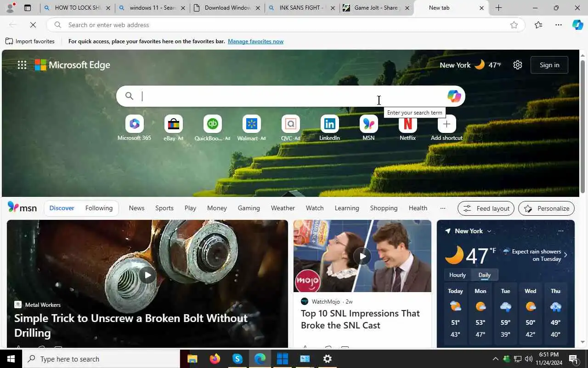Open Copilot sidebar in the toolbar
Screen dimensions: 588x368
coord(577,25)
